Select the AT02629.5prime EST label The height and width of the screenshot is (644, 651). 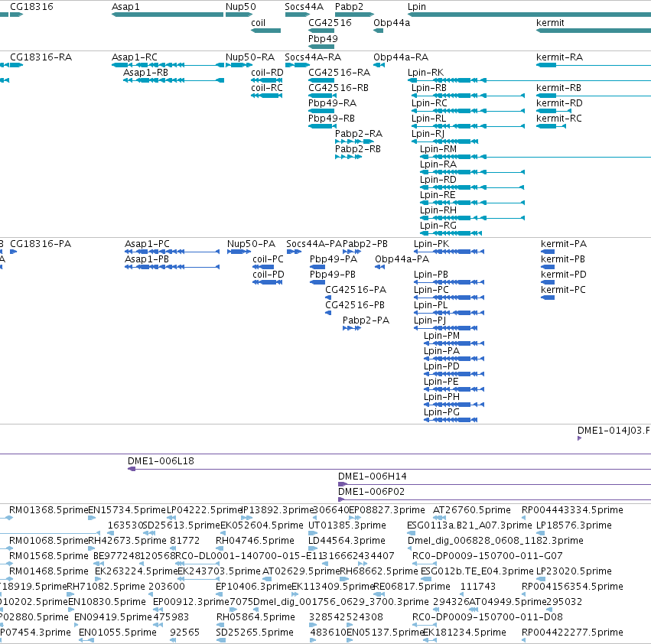pos(301,571)
